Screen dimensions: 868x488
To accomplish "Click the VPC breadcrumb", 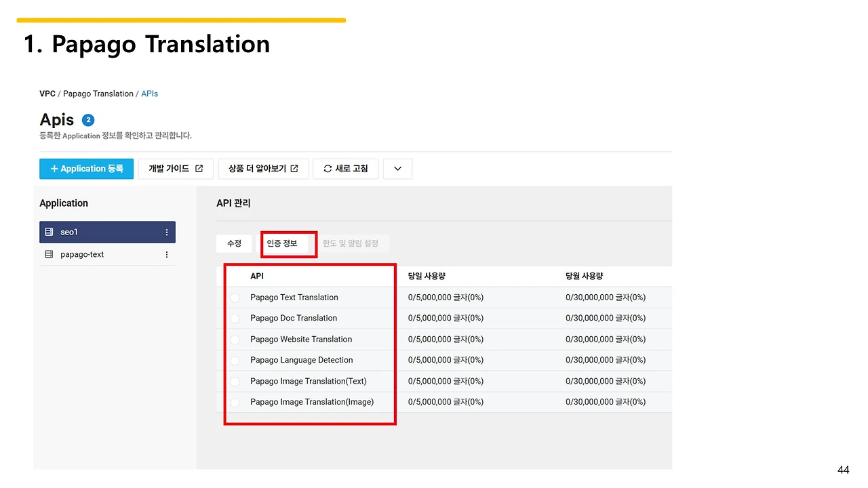I will coord(47,94).
